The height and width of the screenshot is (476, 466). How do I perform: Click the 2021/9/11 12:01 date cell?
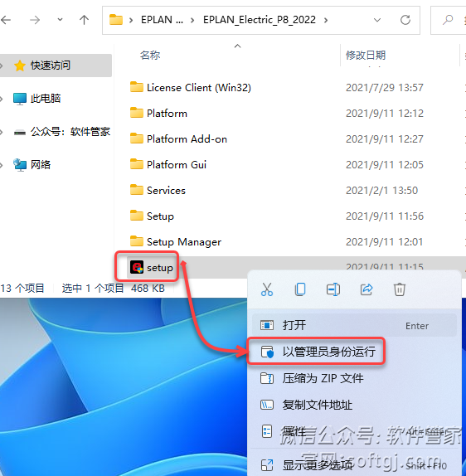[385, 242]
